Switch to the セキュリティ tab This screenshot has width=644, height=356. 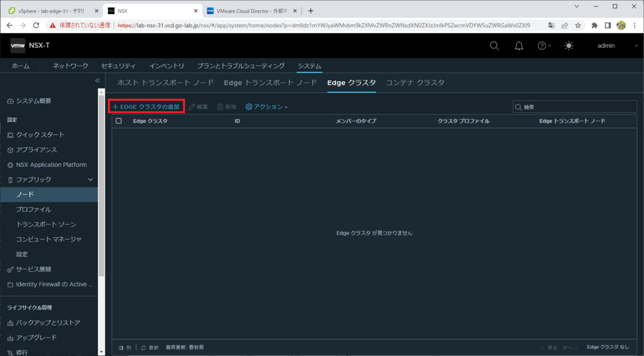click(119, 66)
